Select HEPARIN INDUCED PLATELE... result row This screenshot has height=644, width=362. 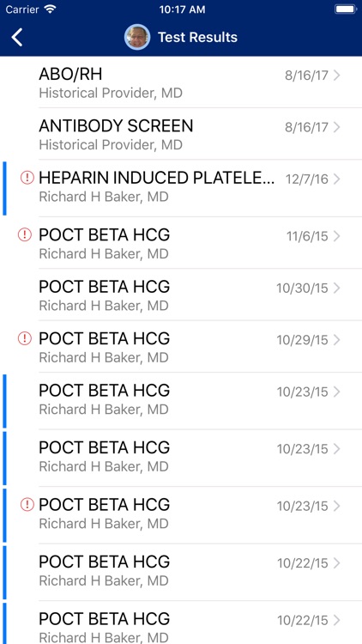point(181,188)
